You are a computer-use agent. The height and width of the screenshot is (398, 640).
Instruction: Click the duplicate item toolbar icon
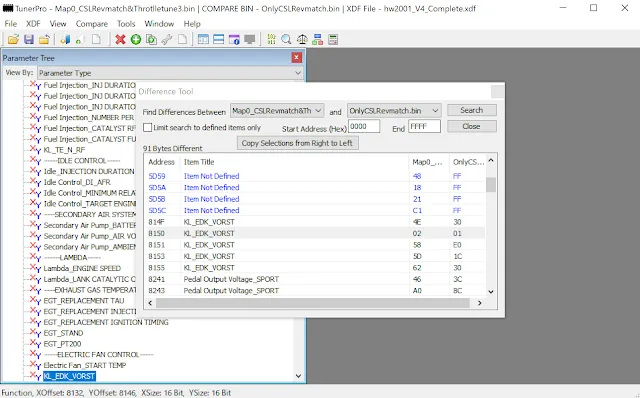click(151, 39)
